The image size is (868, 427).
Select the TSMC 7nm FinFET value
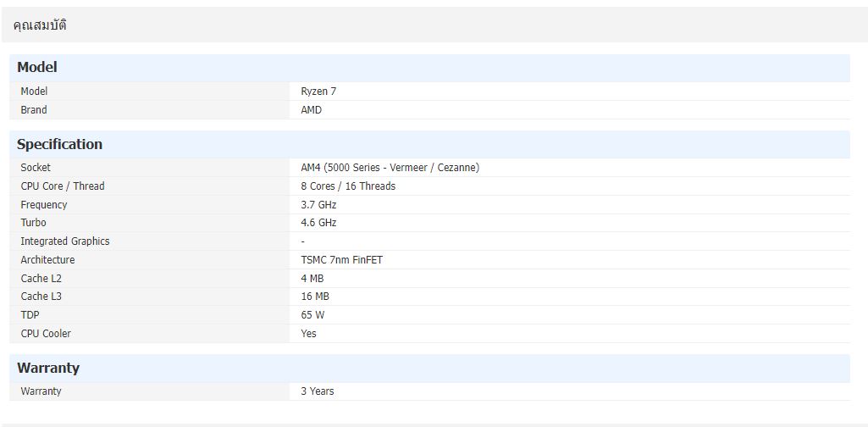[x=341, y=260]
